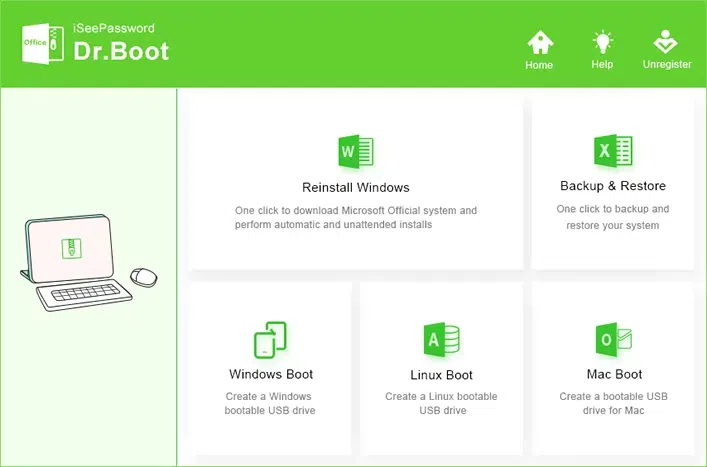The height and width of the screenshot is (467, 707).
Task: Click the Home house icon
Action: (539, 42)
